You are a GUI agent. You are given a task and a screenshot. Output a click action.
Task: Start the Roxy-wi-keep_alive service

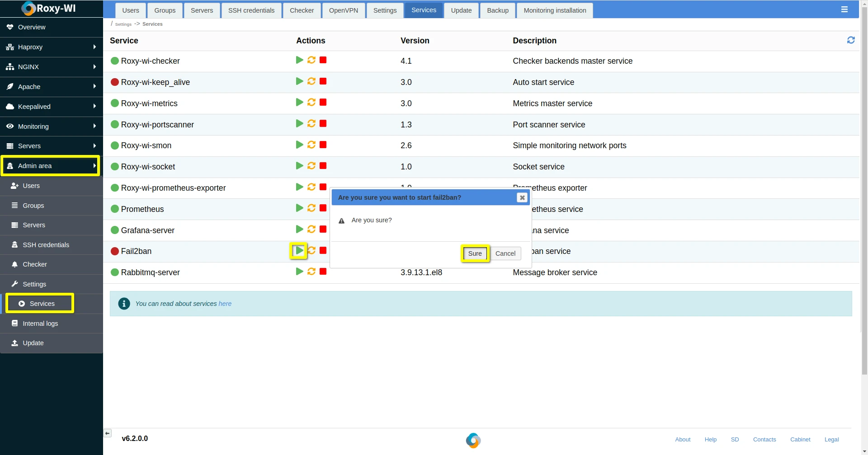point(299,81)
